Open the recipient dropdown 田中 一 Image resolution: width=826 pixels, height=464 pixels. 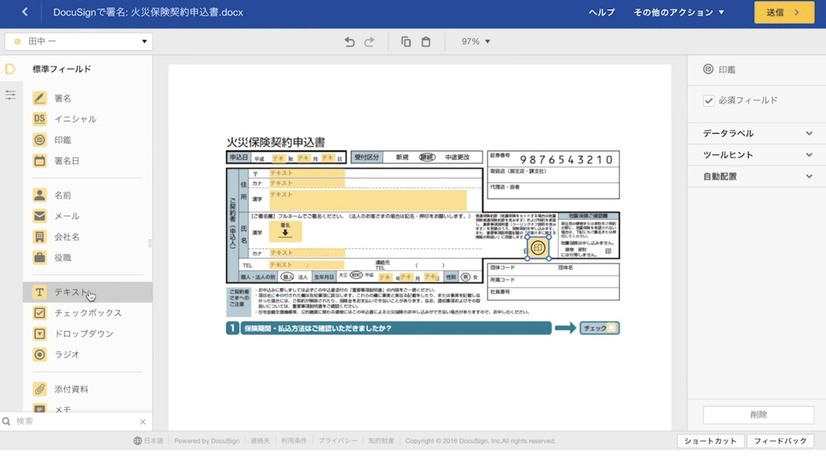79,42
